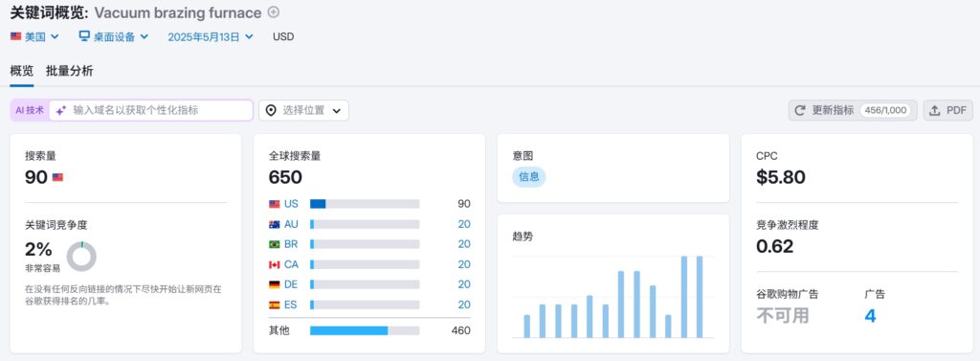The width and height of the screenshot is (980, 361).
Task: Click the CPC value $5.80
Action: tap(781, 178)
